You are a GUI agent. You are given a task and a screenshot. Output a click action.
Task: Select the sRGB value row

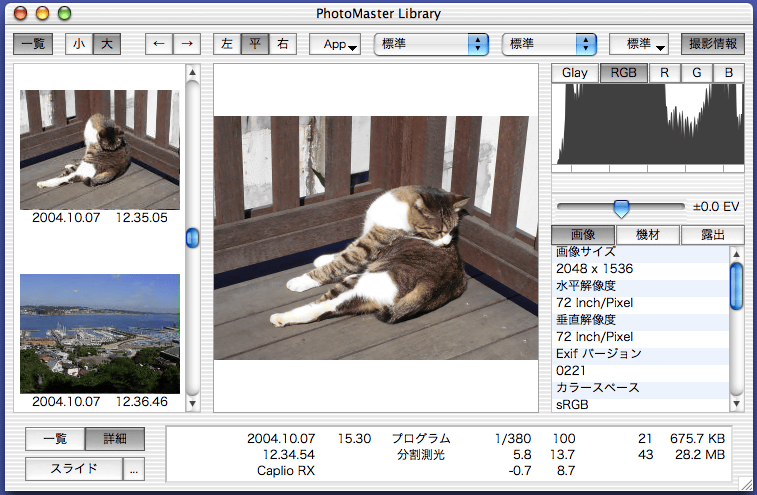(x=640, y=405)
